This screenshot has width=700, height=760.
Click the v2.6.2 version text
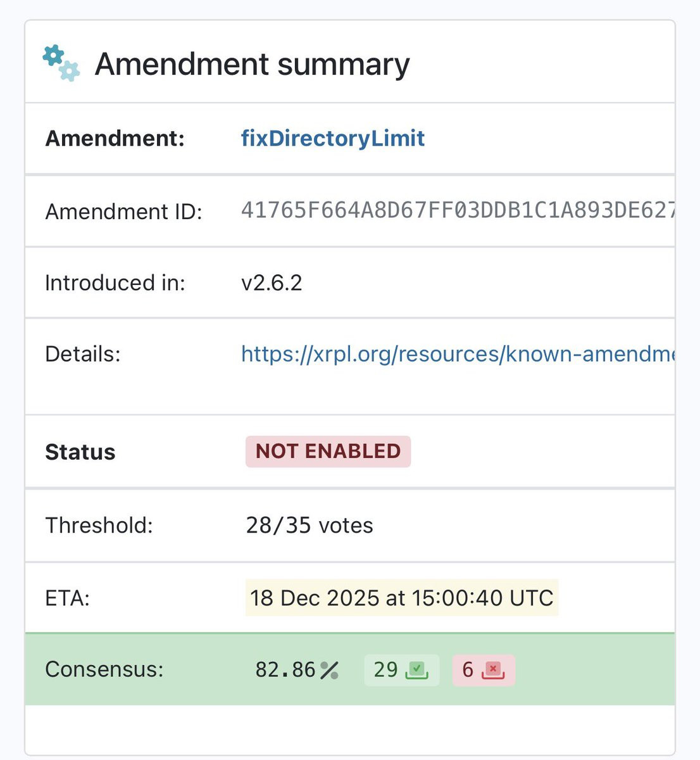(272, 282)
